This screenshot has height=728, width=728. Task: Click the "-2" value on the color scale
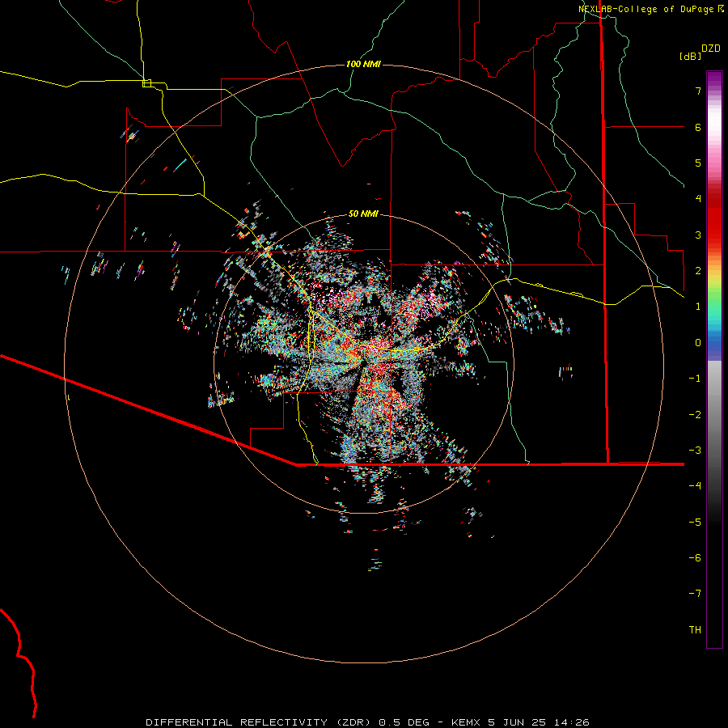(695, 415)
